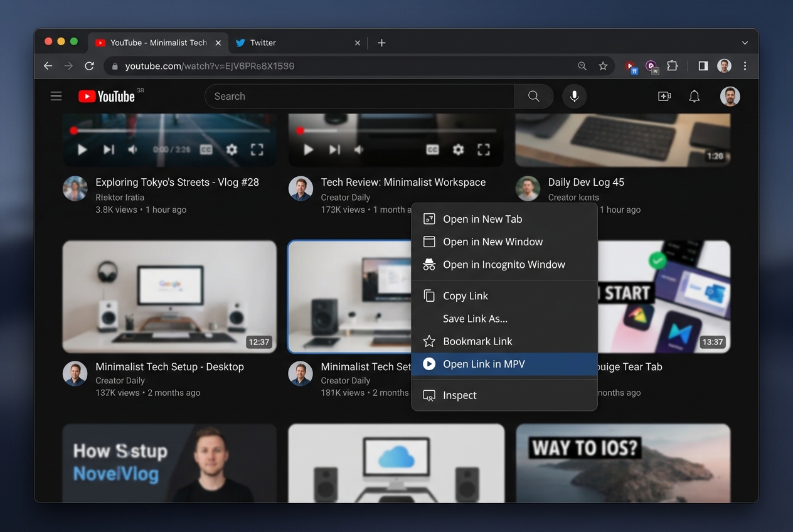Open Tech Review: Minimalist Workspace title
This screenshot has height=532, width=793.
403,182
